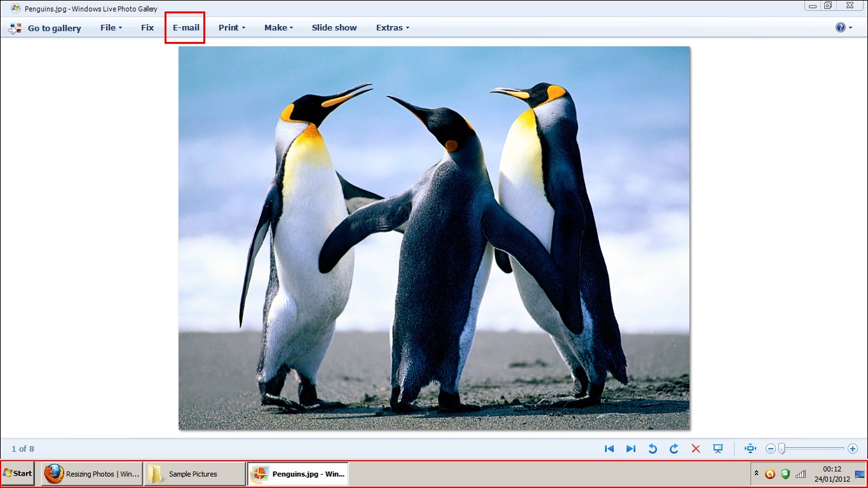This screenshot has width=868, height=488.
Task: Expand the File menu
Action: click(111, 27)
